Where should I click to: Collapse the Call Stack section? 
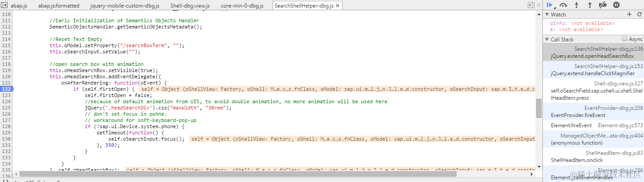tap(547, 40)
